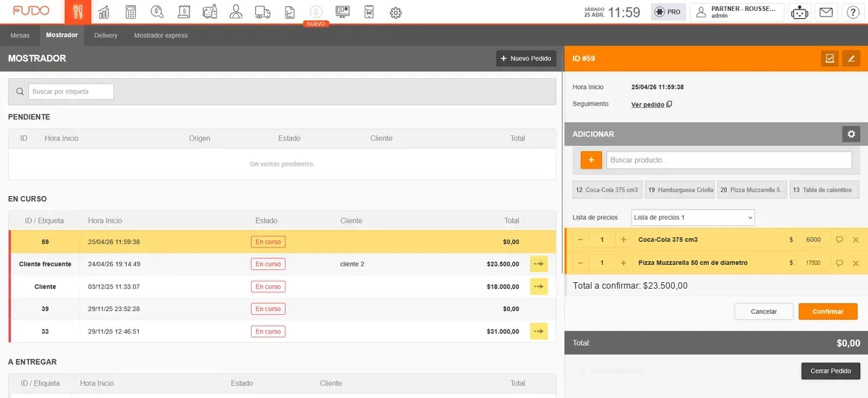This screenshot has width=868, height=398.
Task: Click the En curso status of order 39
Action: coord(268,309)
